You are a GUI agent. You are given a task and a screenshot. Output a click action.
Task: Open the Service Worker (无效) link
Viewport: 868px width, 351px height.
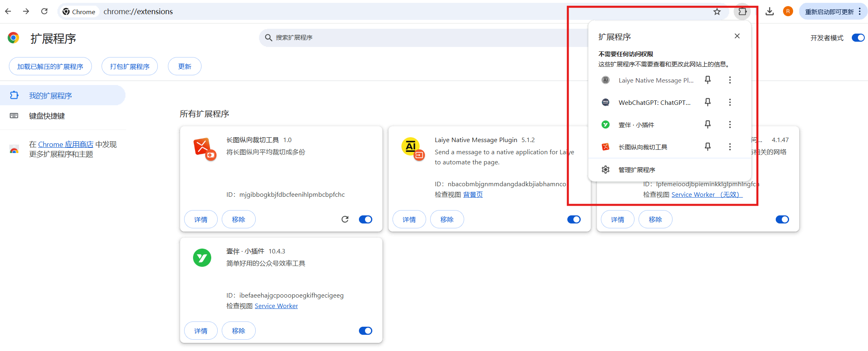[707, 195]
